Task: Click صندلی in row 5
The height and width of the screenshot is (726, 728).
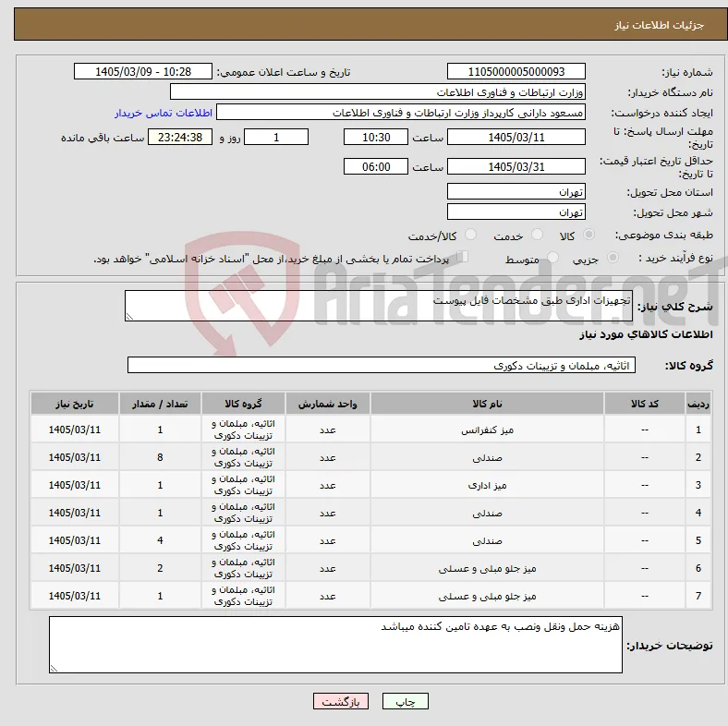Action: pos(487,540)
